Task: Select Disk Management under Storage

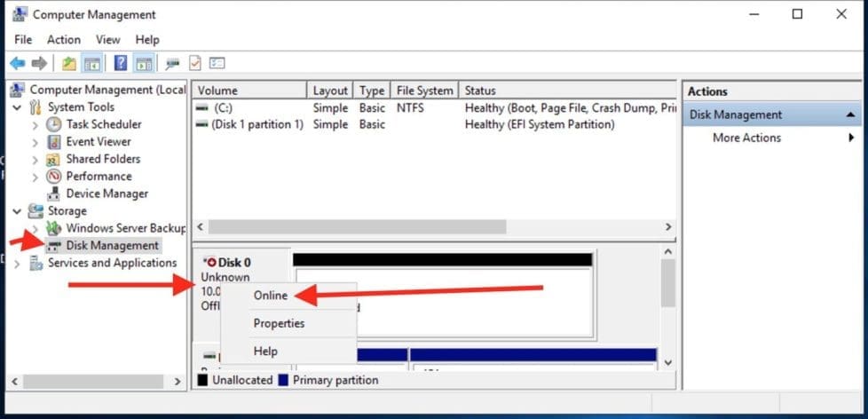Action: click(x=112, y=246)
